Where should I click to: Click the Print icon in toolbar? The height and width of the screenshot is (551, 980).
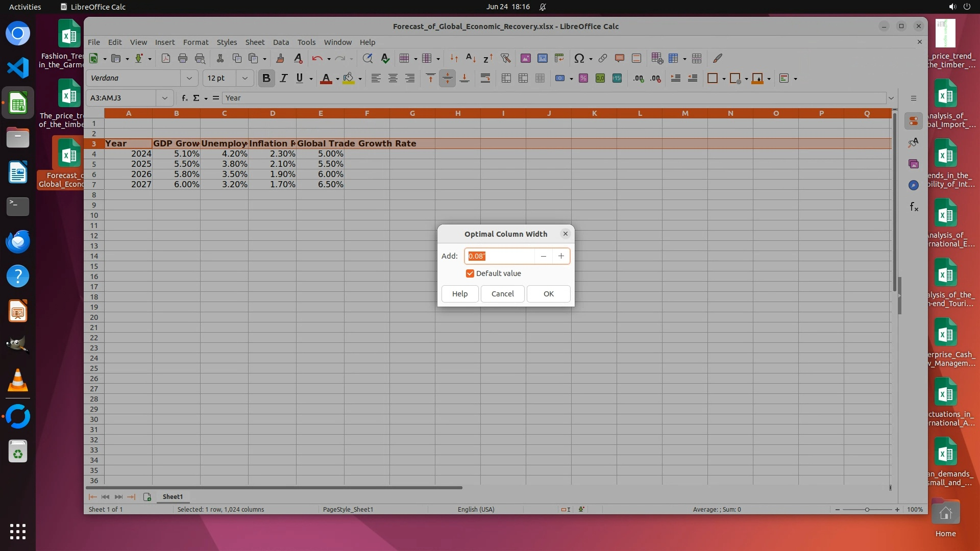(x=182, y=59)
